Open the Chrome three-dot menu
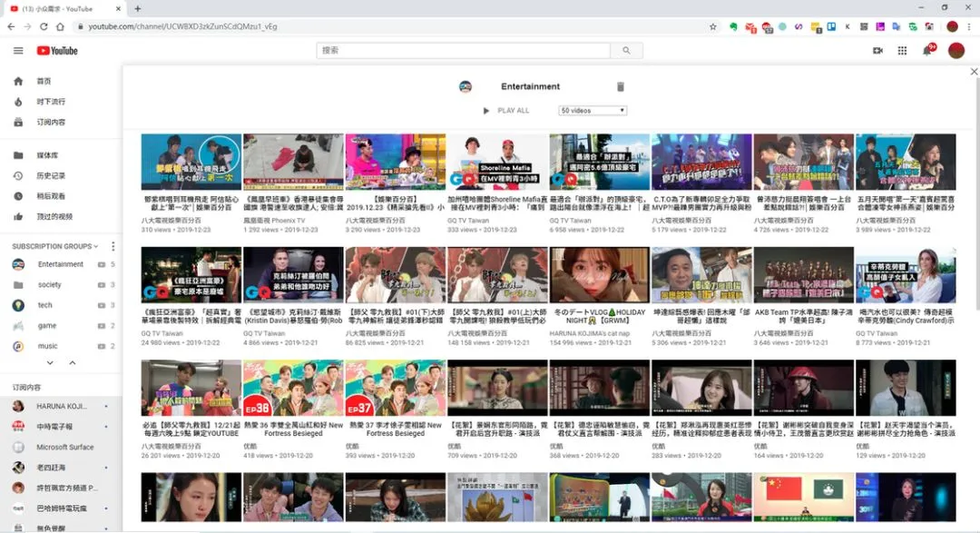This screenshot has height=533, width=980. pyautogui.click(x=969, y=26)
